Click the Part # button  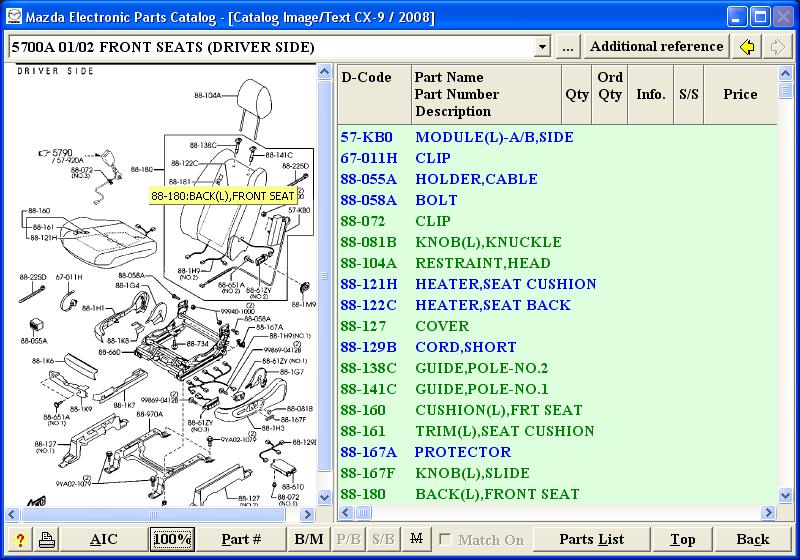(241, 539)
